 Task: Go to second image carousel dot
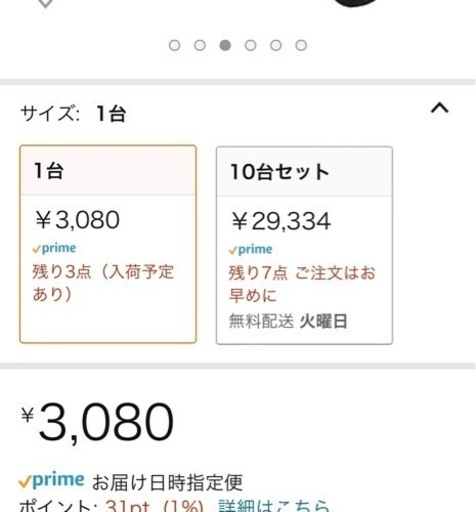coord(200,45)
